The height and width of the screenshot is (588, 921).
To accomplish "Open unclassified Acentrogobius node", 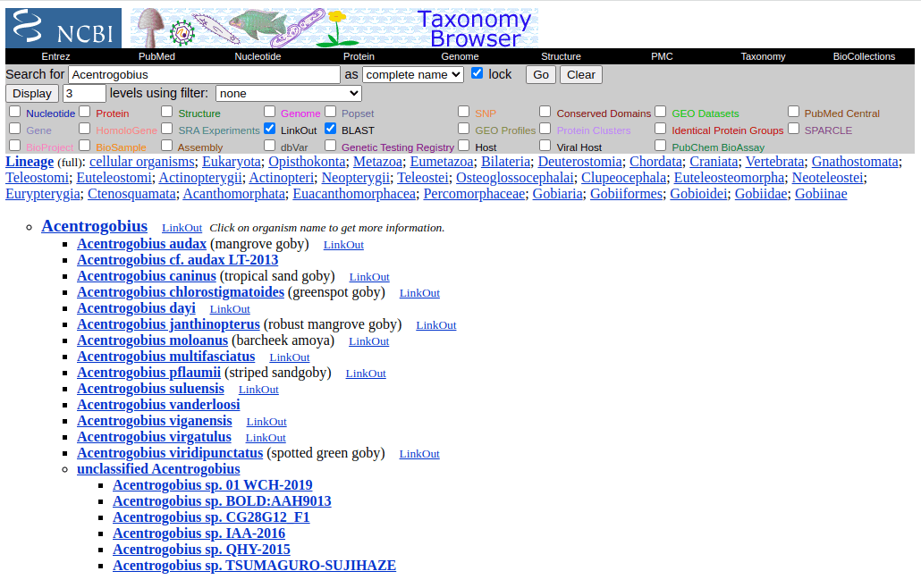I will [x=158, y=469].
